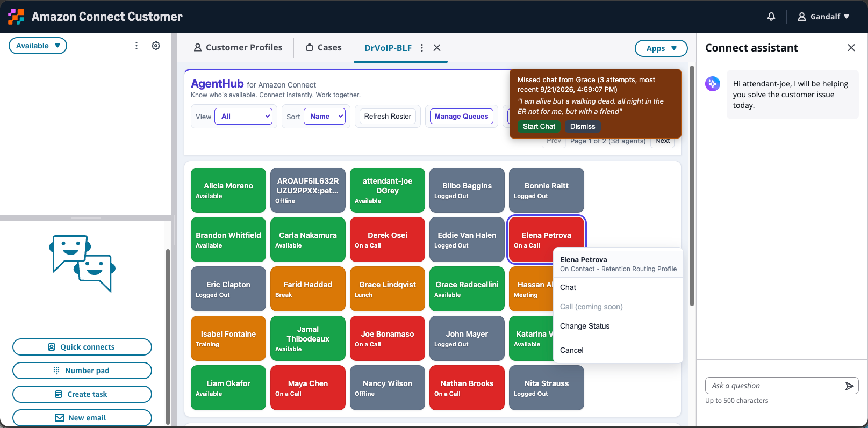Click the AgentHub roster vertical scrollbar
This screenshot has width=868, height=428.
coord(692,185)
